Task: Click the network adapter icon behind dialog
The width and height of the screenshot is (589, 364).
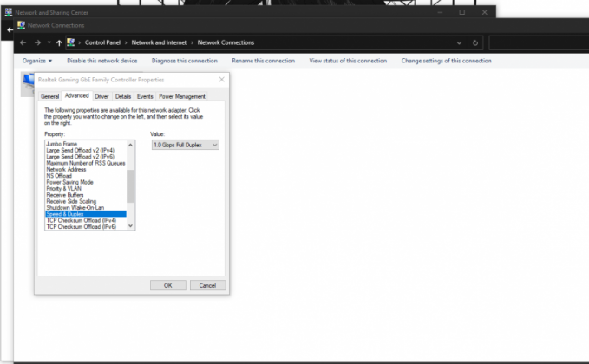Action: coord(28,84)
